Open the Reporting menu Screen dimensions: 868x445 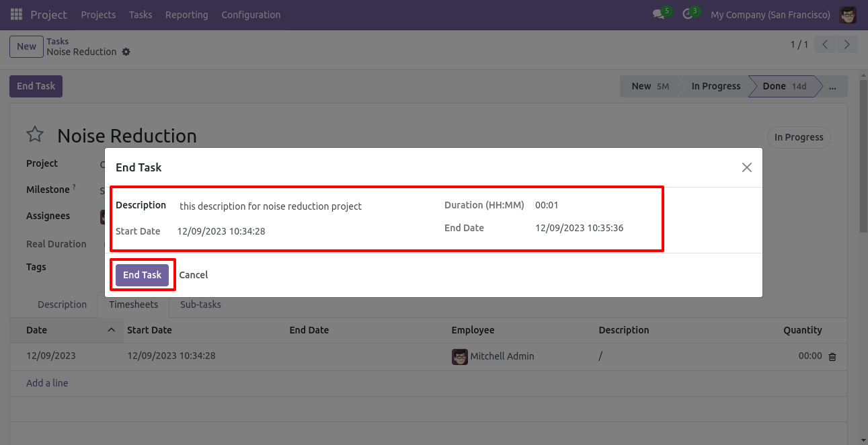186,15
